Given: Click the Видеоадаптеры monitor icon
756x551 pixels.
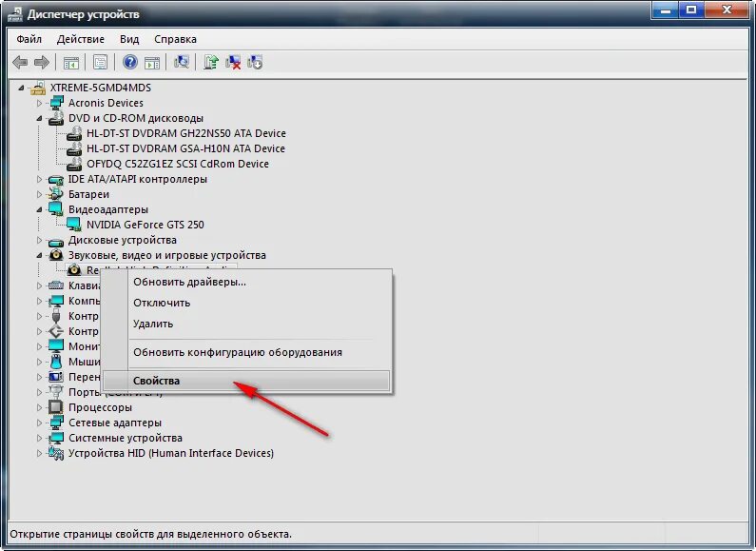Looking at the screenshot, I should [x=56, y=209].
